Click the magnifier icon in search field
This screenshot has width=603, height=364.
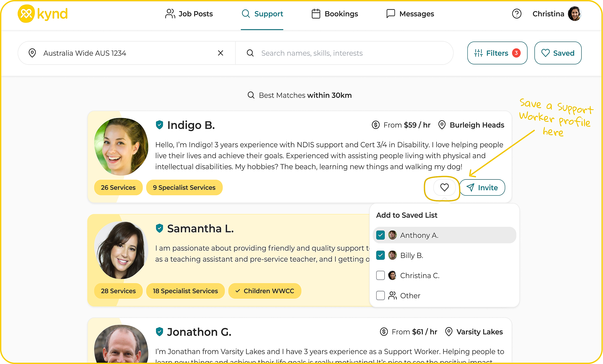click(250, 53)
